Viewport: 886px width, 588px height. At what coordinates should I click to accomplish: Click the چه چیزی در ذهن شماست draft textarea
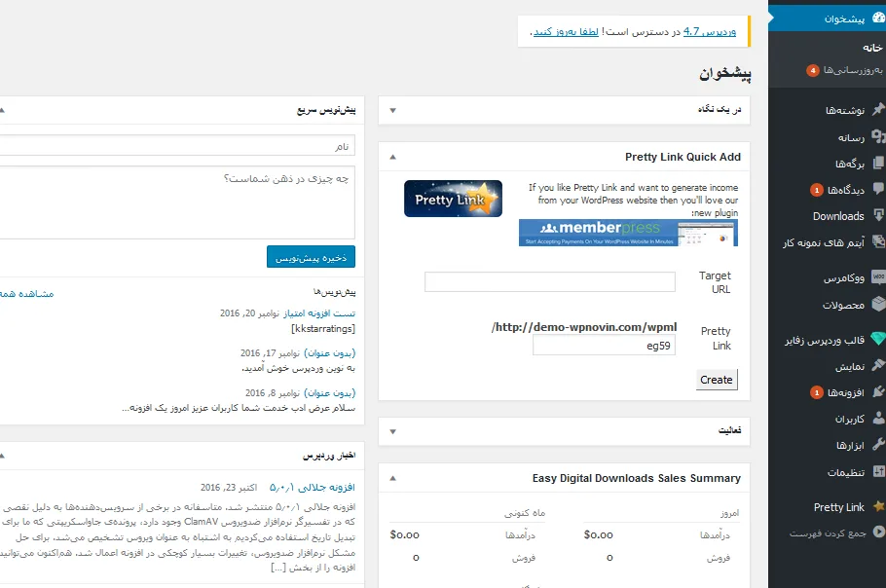coord(177,202)
